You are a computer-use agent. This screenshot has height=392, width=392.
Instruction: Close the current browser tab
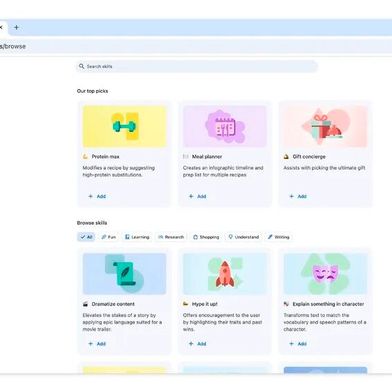(1, 27)
